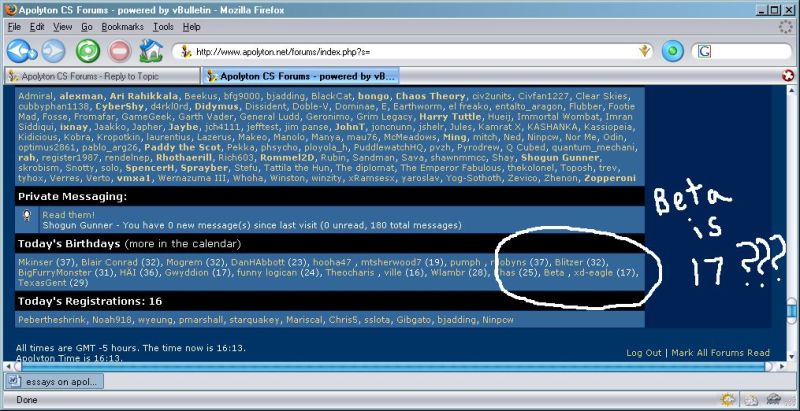Open the Bookmarks menu
This screenshot has height=411, width=800.
click(122, 27)
